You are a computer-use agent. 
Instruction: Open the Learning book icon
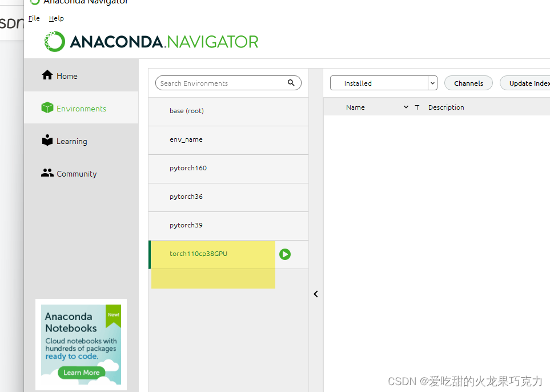pos(47,140)
